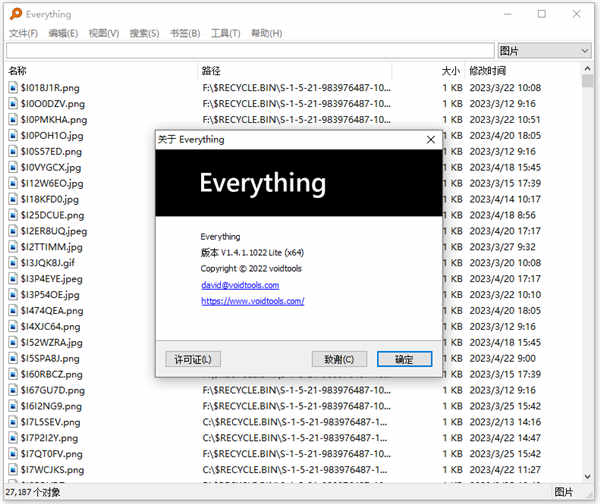Click file icon of $I12W6EO.jpg
600x504 pixels.
[13, 183]
